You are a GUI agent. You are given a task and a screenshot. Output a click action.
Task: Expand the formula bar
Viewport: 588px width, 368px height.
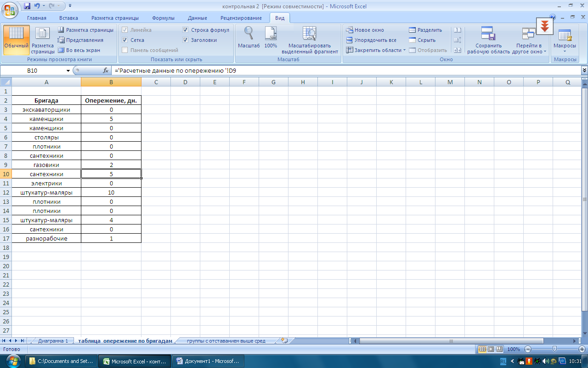pos(584,70)
